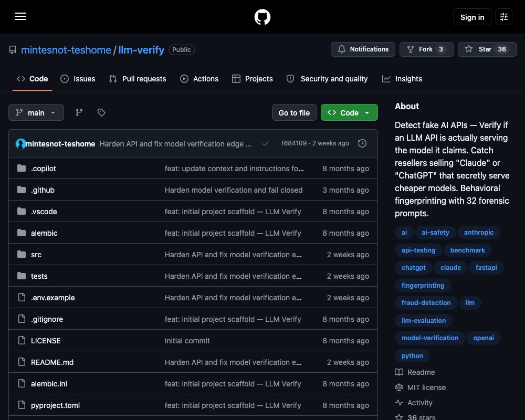Select the fraud-detection topic tag

426,303
